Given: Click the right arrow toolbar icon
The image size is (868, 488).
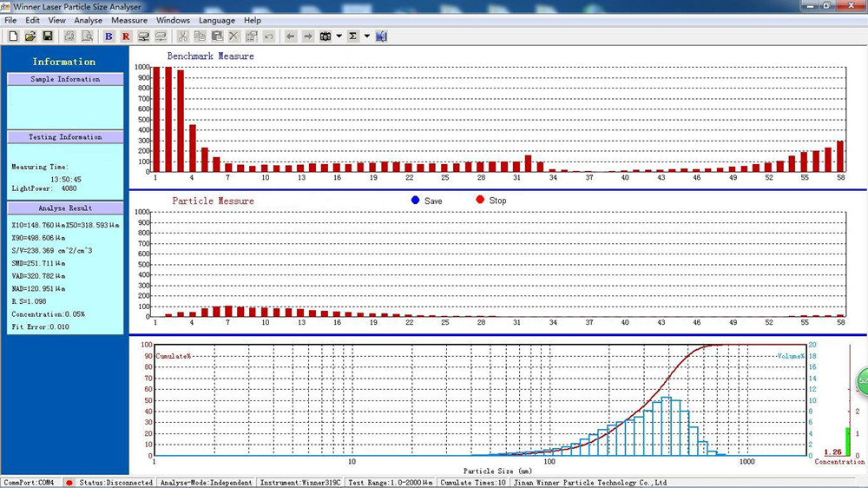Looking at the screenshot, I should click(307, 36).
